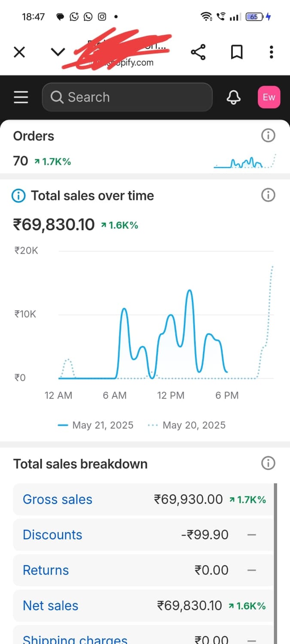Click the Search field
The image size is (290, 644).
tap(127, 97)
